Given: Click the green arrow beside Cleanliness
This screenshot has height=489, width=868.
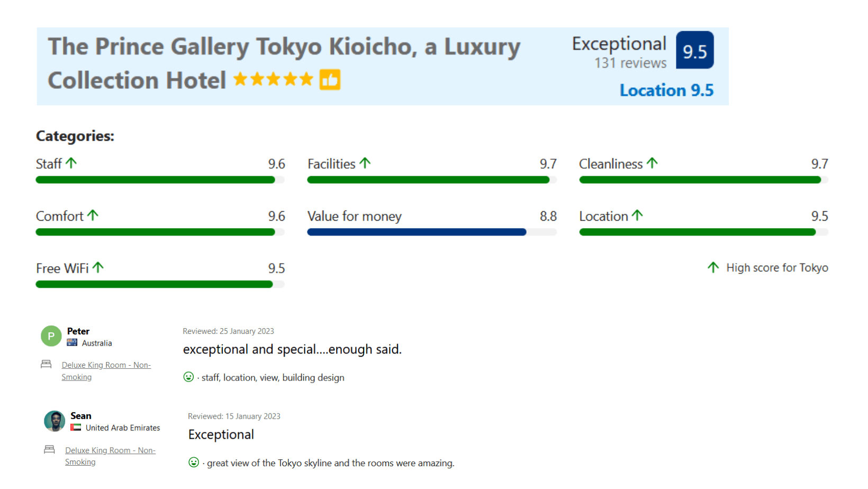Looking at the screenshot, I should pyautogui.click(x=652, y=163).
